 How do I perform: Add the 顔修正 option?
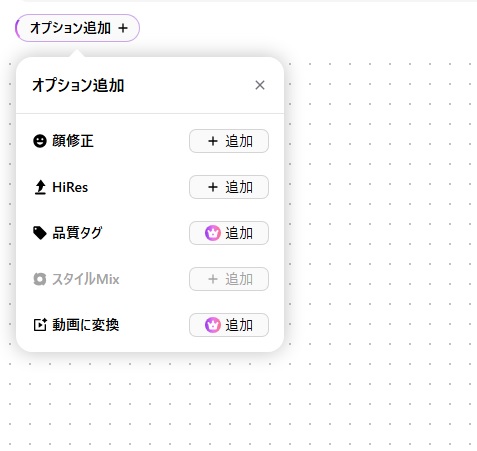pos(229,141)
